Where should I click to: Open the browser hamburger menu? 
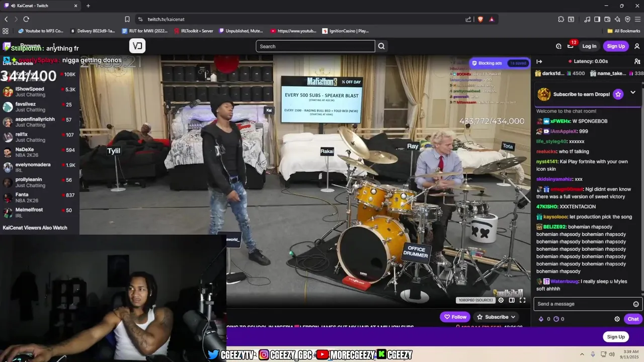637,19
